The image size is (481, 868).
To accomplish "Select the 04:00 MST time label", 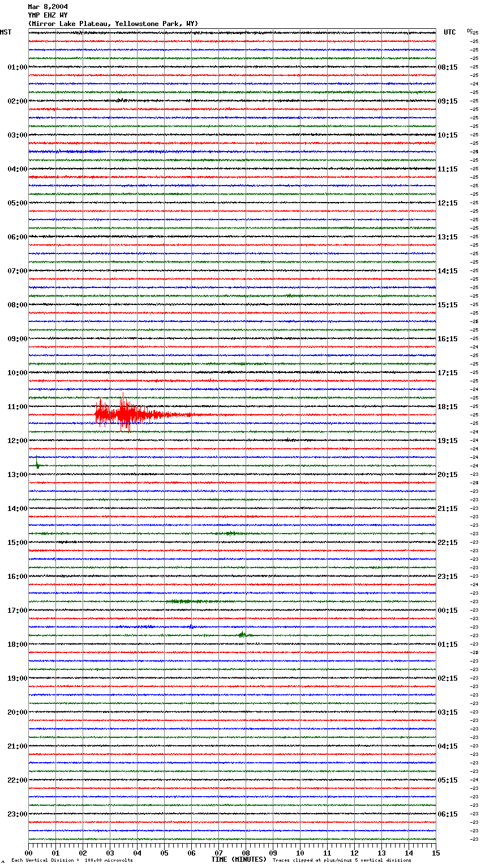I will [x=18, y=169].
